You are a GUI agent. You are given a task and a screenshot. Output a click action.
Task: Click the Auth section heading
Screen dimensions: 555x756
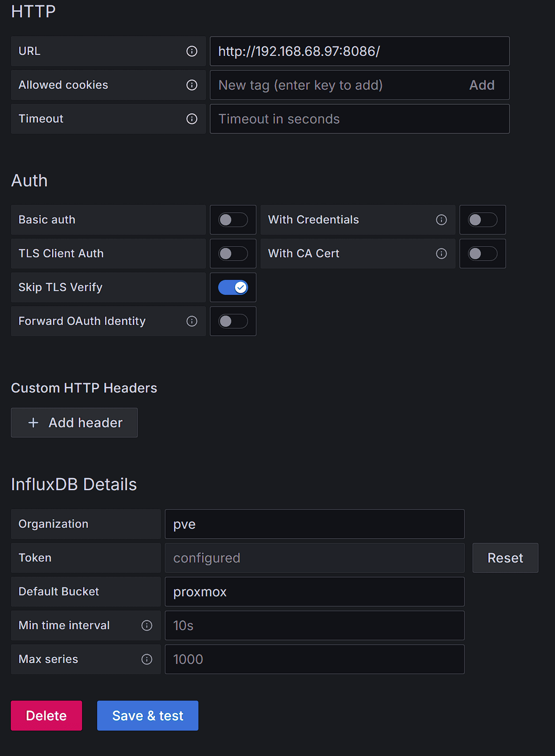29,181
